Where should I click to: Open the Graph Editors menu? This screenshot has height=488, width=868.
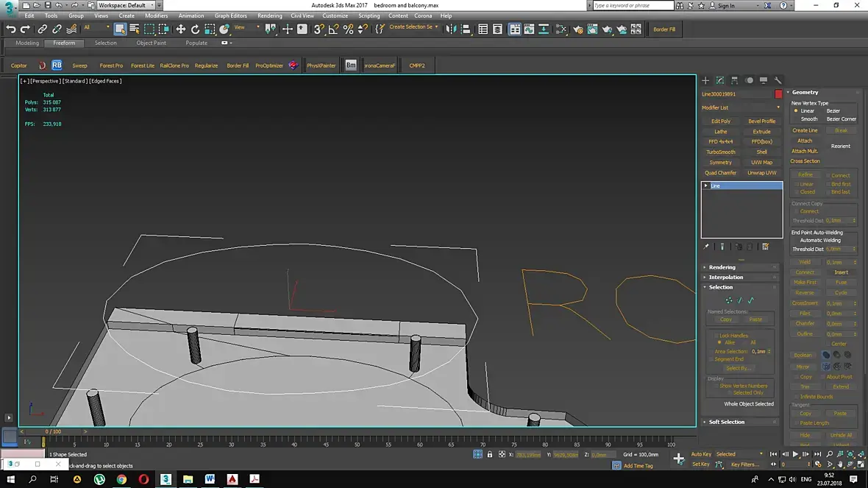tap(230, 15)
